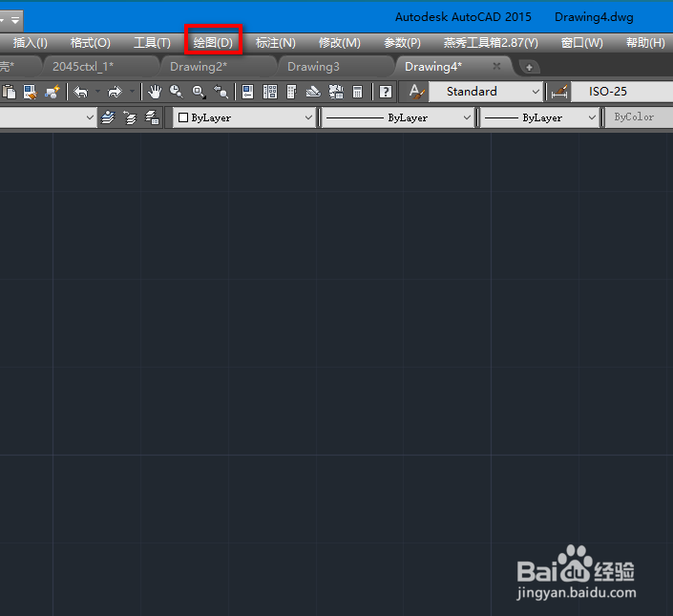Select the Zoom Realtime tool

[x=176, y=92]
